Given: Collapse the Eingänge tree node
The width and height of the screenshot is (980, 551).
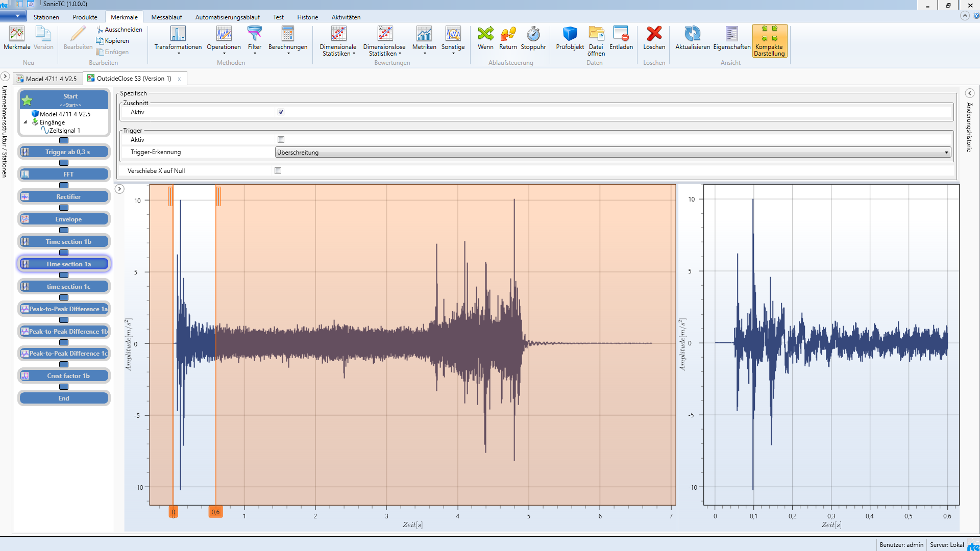Looking at the screenshot, I should (26, 122).
